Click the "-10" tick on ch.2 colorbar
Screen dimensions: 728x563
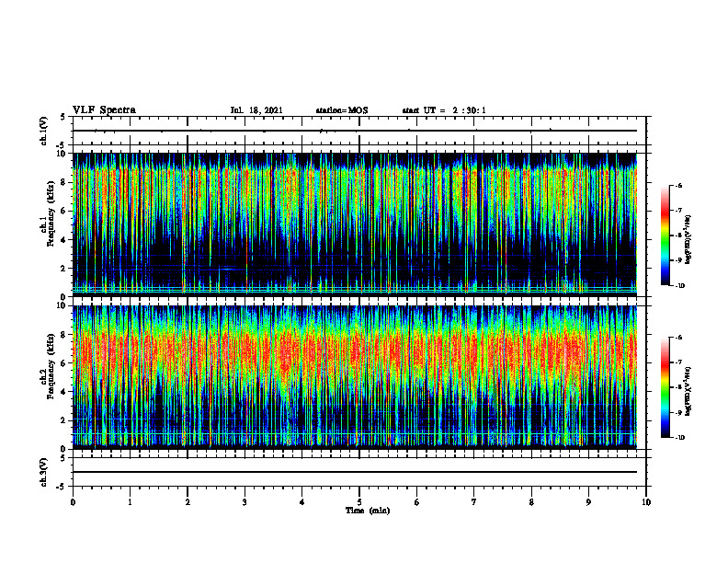[x=679, y=438]
